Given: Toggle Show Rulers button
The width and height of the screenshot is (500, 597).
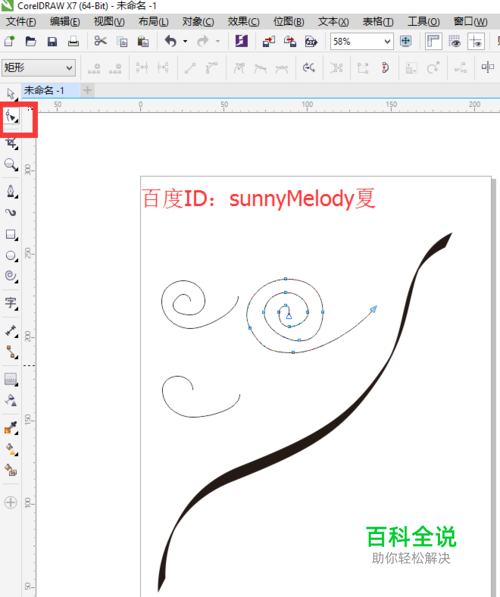Looking at the screenshot, I should point(433,41).
